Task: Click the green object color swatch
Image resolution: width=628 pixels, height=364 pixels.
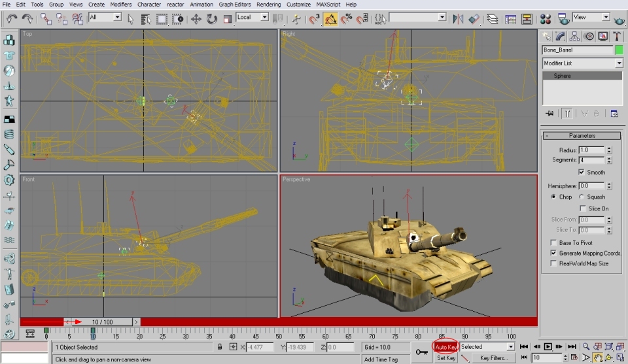Action: 619,50
